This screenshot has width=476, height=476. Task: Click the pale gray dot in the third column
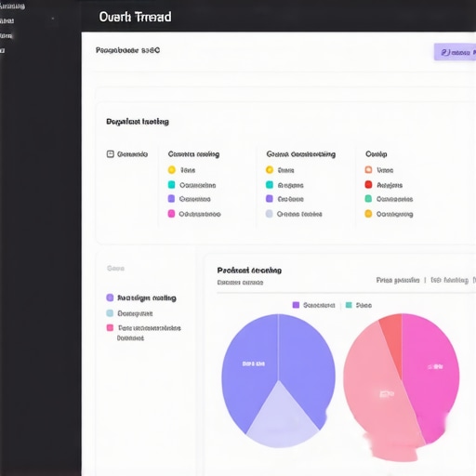tap(270, 214)
